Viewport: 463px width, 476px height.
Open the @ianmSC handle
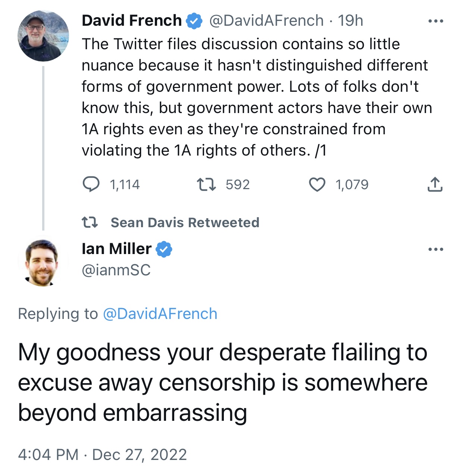(x=116, y=270)
